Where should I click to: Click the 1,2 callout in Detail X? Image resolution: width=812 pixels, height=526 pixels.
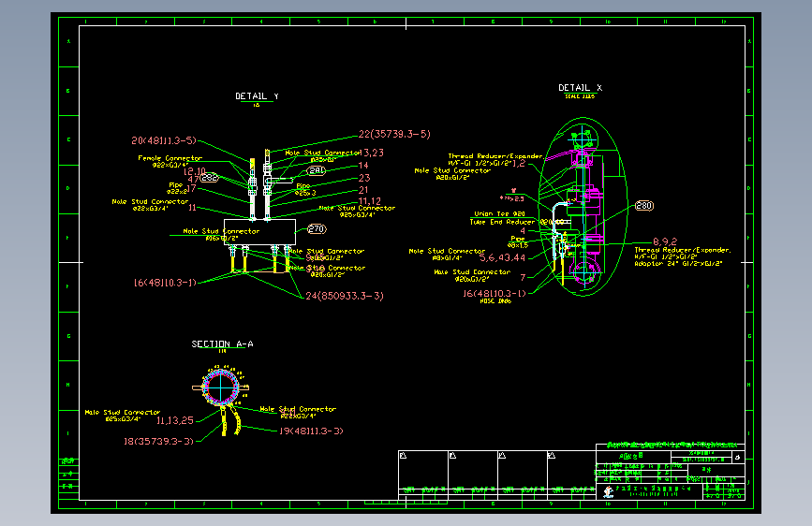point(519,163)
